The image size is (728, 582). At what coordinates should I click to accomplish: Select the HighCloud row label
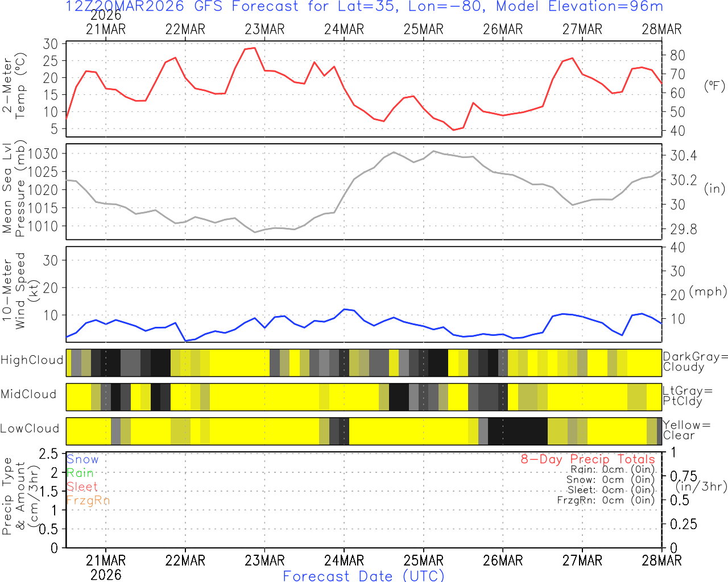32,360
